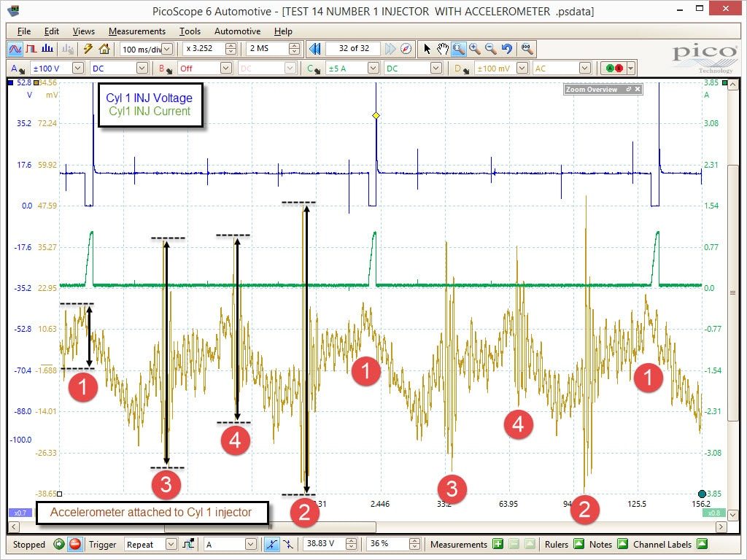
Task: Select the Window zoom tool
Action: [x=459, y=49]
